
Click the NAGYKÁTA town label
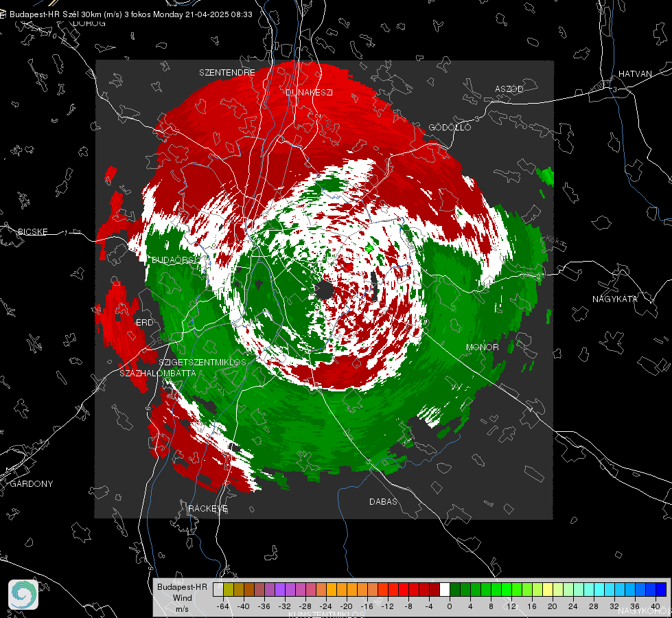[x=615, y=299]
